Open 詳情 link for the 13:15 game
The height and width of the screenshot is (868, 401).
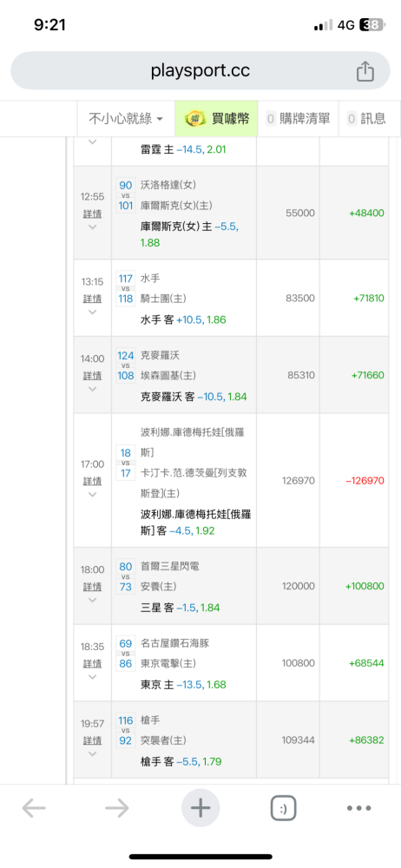tap(93, 299)
